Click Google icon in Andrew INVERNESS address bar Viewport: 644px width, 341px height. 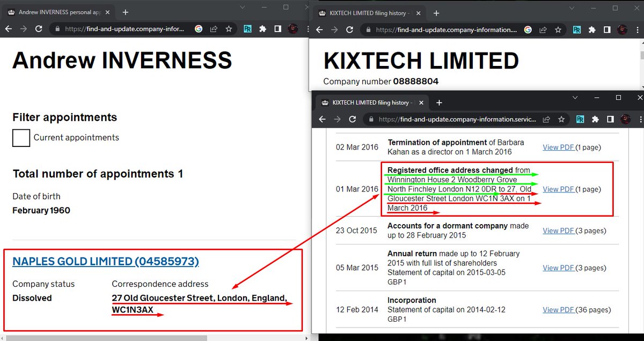coord(199,29)
